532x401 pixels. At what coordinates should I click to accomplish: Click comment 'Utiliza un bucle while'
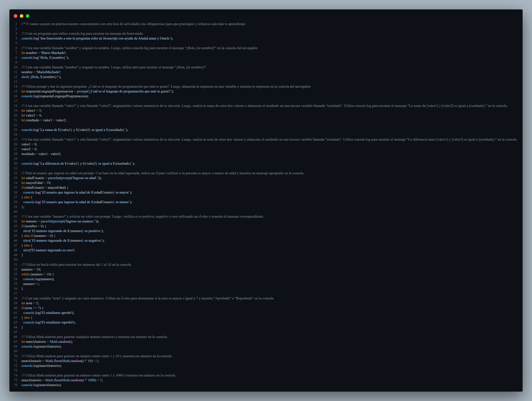[x=77, y=265]
